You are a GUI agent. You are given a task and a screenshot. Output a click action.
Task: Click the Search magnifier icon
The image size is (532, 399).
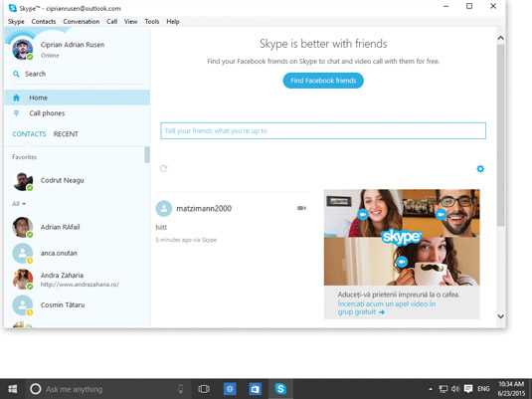tap(16, 74)
